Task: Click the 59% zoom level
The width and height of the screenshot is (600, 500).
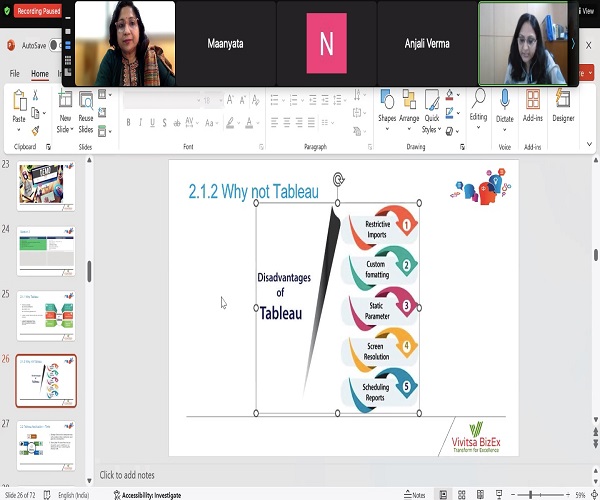Action: pos(580,495)
